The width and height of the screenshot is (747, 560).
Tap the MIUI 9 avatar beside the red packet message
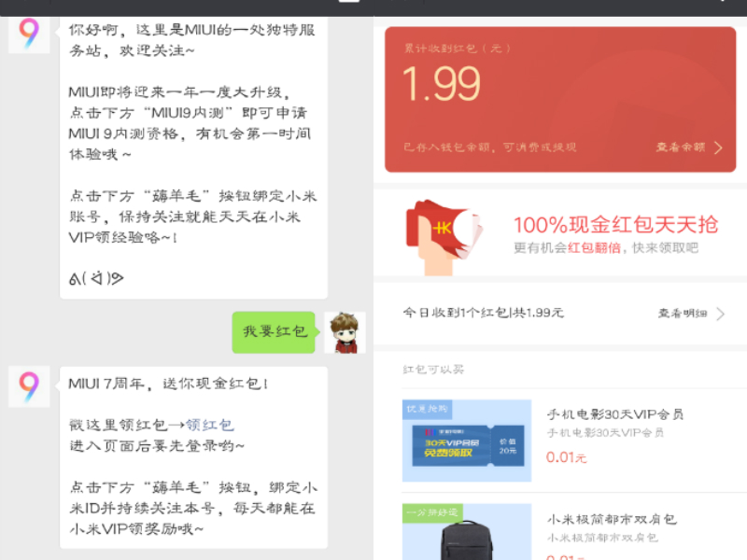click(29, 386)
